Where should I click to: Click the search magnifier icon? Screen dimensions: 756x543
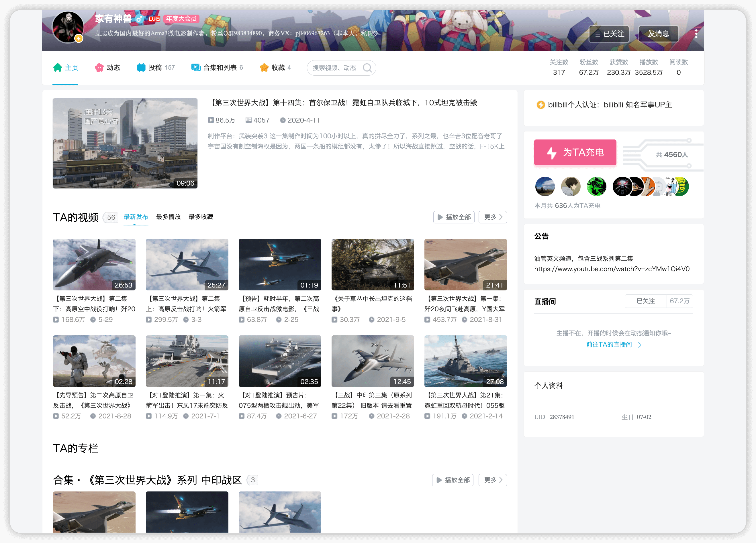click(367, 68)
